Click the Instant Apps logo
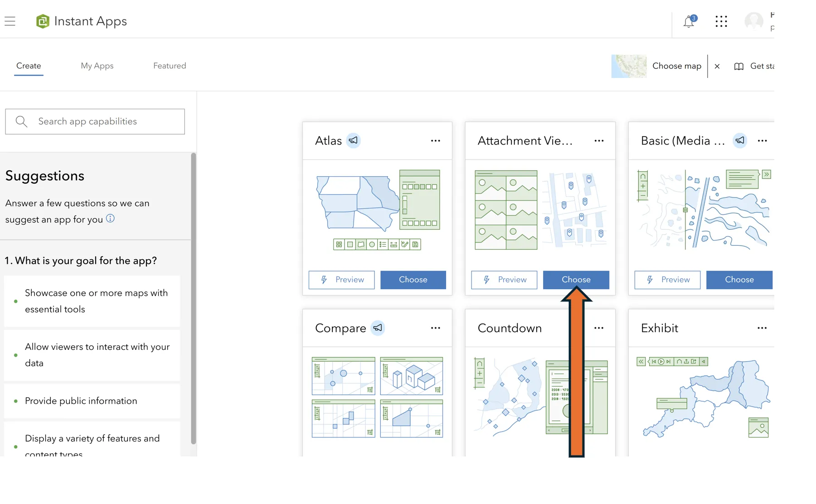The width and height of the screenshot is (816, 504). click(43, 21)
